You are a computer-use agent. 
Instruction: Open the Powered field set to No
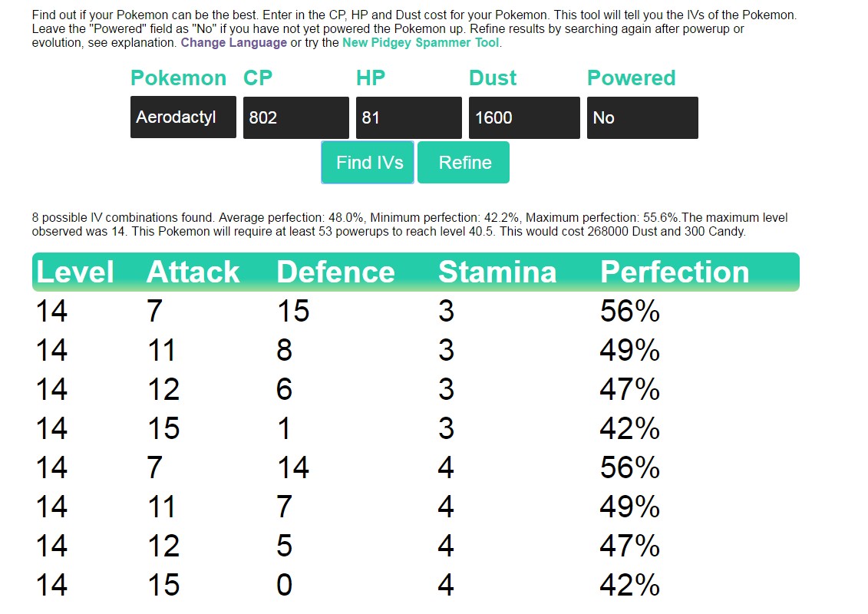[x=642, y=117]
